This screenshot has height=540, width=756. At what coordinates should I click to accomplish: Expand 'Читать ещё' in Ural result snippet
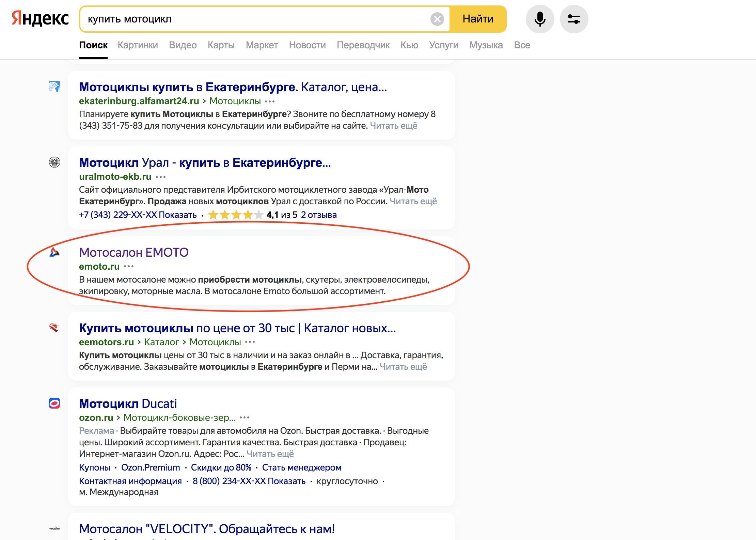click(x=413, y=201)
